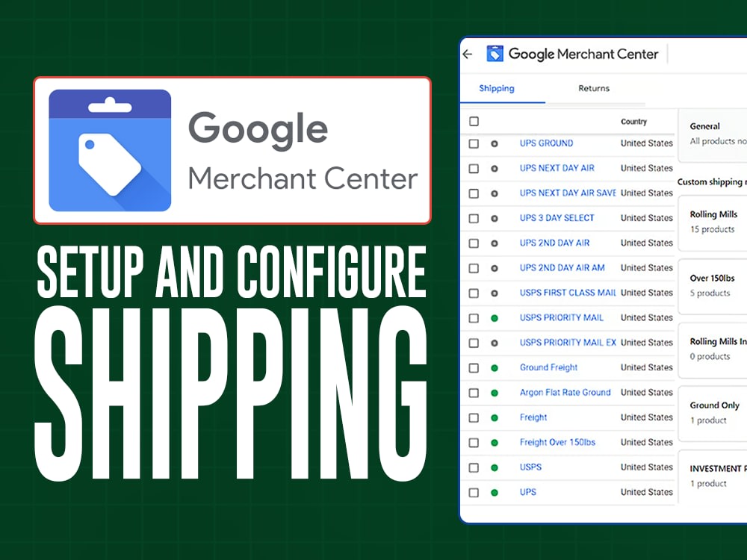This screenshot has height=560, width=747.
Task: Select the Freight Over 150lbs checkbox
Action: pyautogui.click(x=474, y=442)
